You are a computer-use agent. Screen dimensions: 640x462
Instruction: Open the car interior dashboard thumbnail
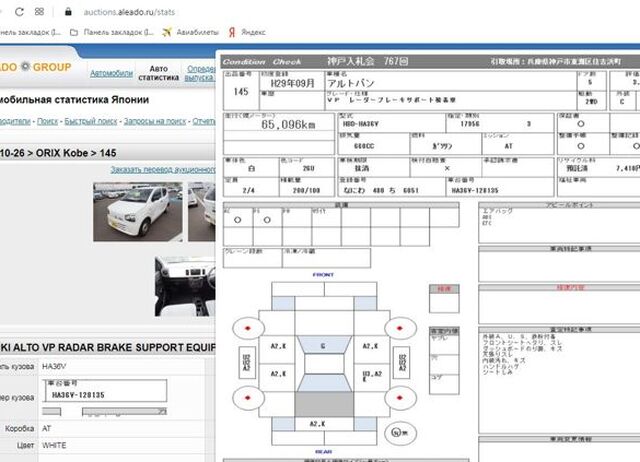point(185,286)
